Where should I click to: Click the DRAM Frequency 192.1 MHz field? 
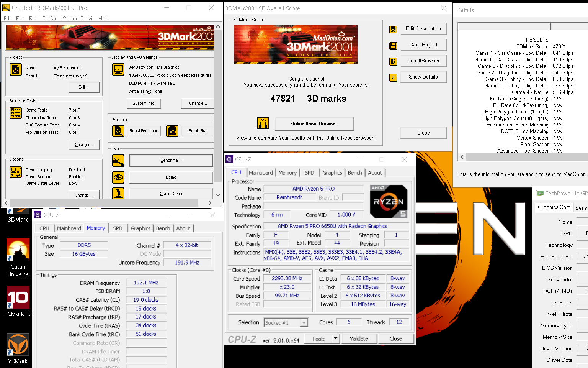[x=146, y=283]
